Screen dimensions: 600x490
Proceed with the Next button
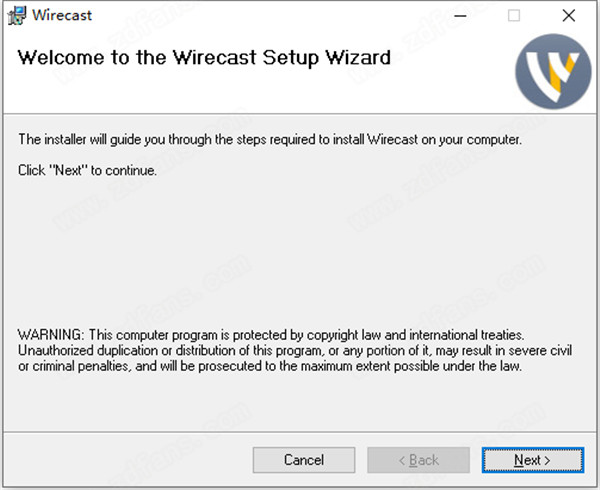(533, 460)
